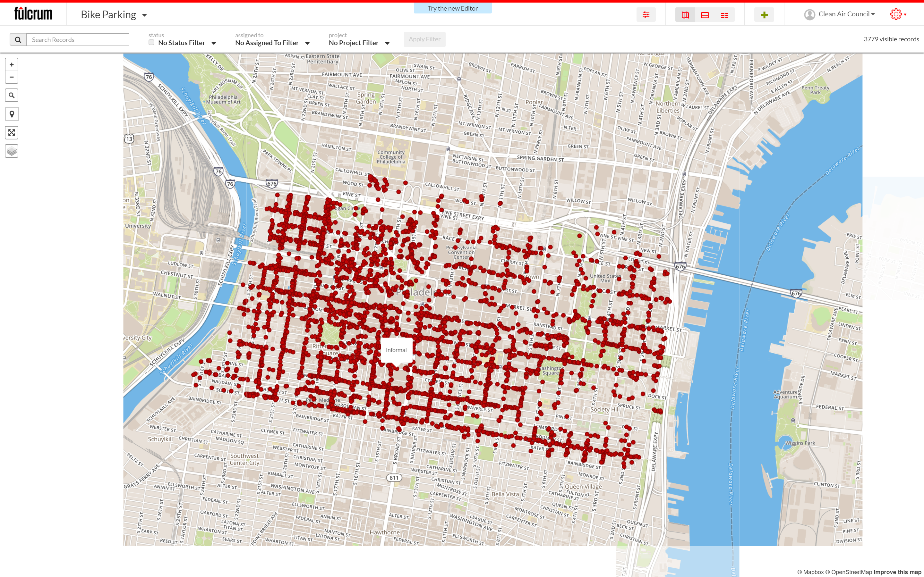Click the Search Records input field
Viewport: 924px width, 577px height.
[78, 40]
